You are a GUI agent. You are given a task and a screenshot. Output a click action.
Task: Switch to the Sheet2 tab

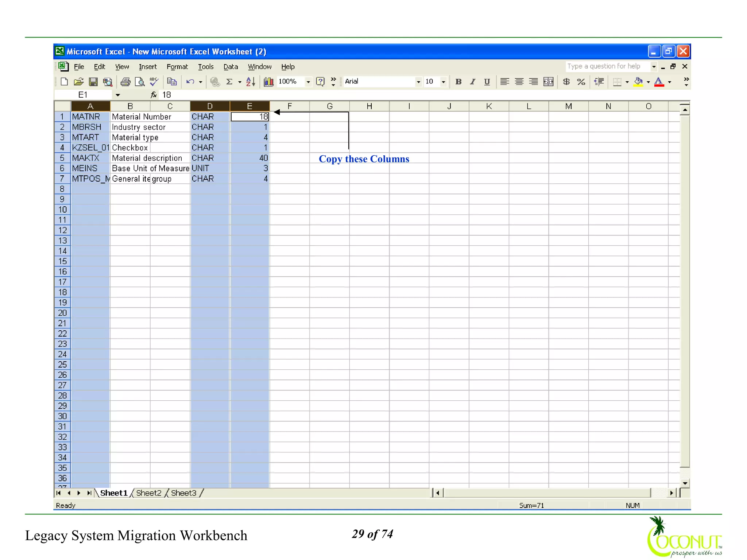point(148,493)
